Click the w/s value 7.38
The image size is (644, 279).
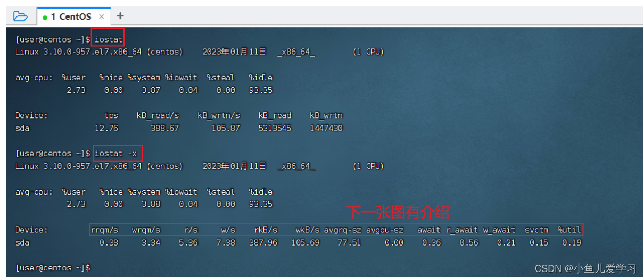tap(226, 243)
